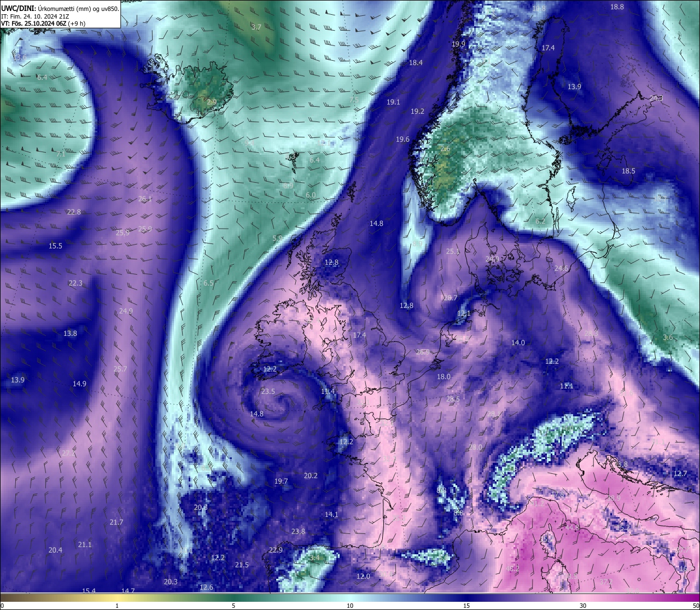700x610 pixels.
Task: Select the 18.0 value label
Action: (x=444, y=376)
